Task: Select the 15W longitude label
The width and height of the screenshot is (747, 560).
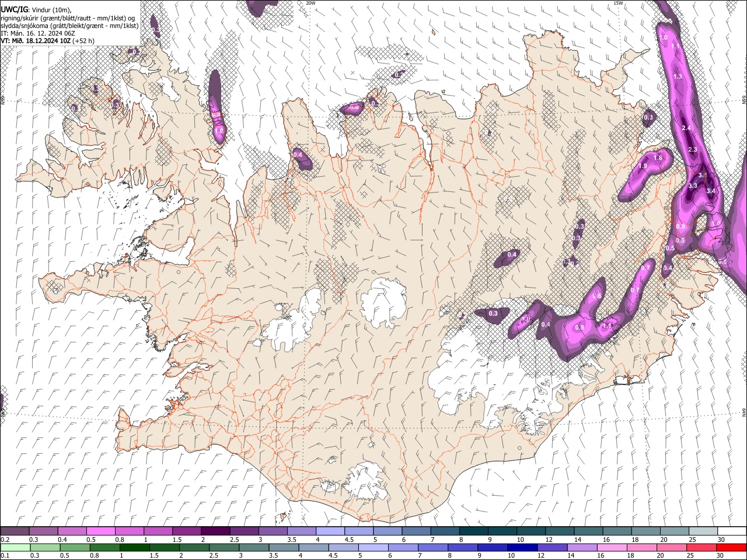Action: pos(619,3)
